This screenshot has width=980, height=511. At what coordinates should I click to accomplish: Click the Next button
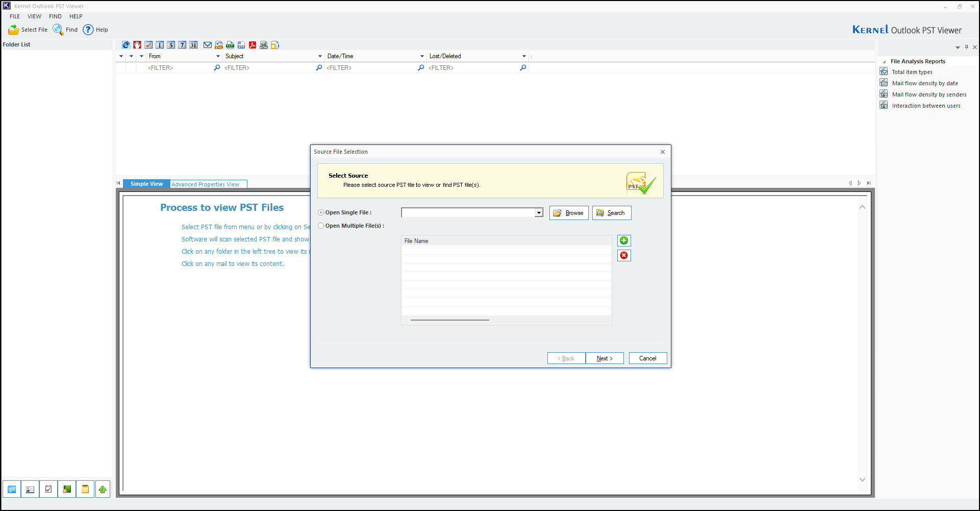pos(605,358)
